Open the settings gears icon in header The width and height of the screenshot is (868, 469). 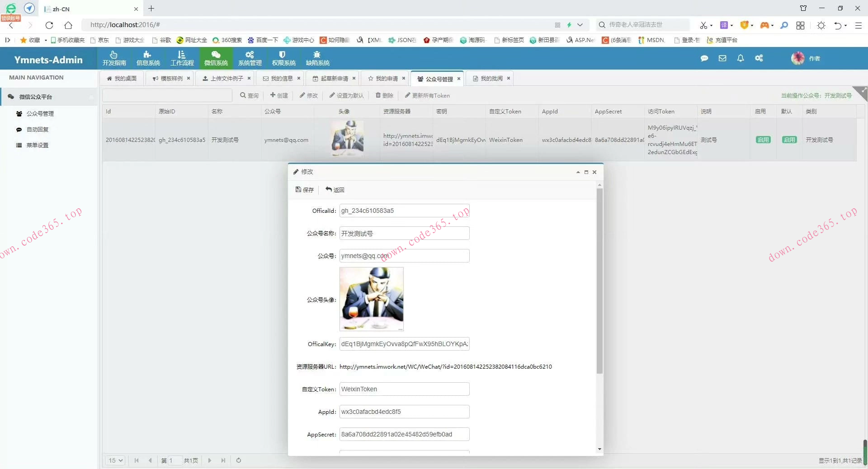(x=759, y=58)
